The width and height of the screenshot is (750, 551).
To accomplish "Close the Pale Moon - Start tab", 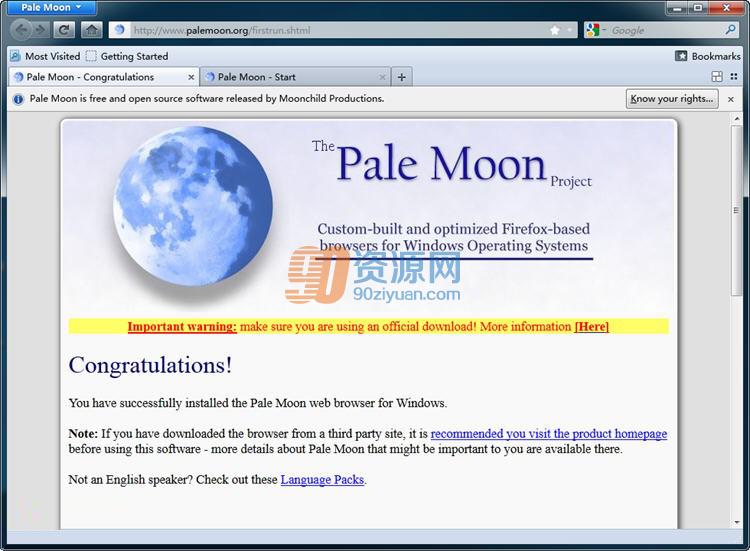I will [x=382, y=77].
